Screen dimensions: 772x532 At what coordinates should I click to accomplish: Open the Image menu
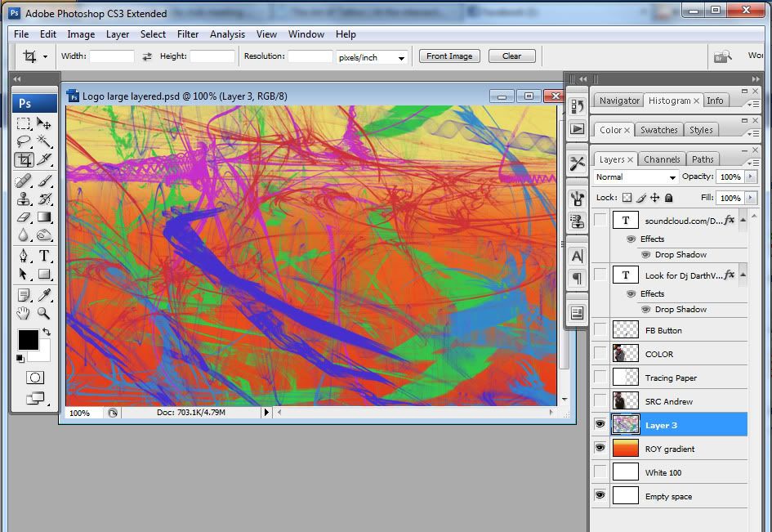[x=81, y=34]
